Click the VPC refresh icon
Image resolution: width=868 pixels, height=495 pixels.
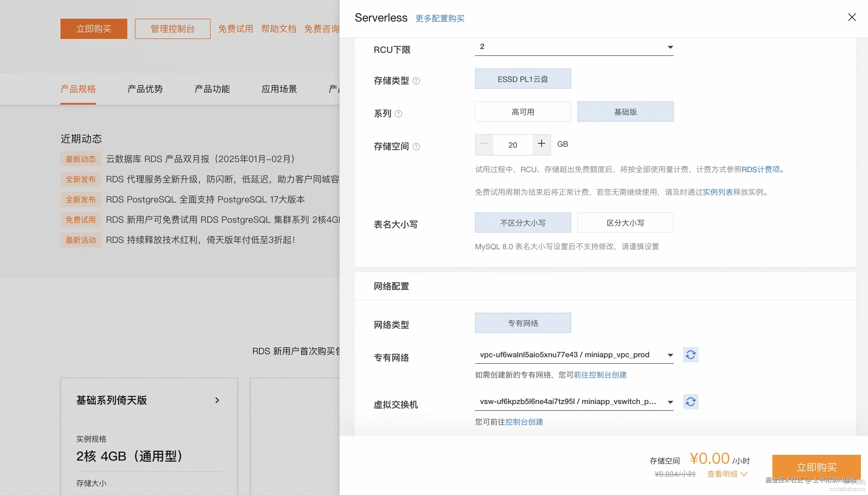coord(690,355)
